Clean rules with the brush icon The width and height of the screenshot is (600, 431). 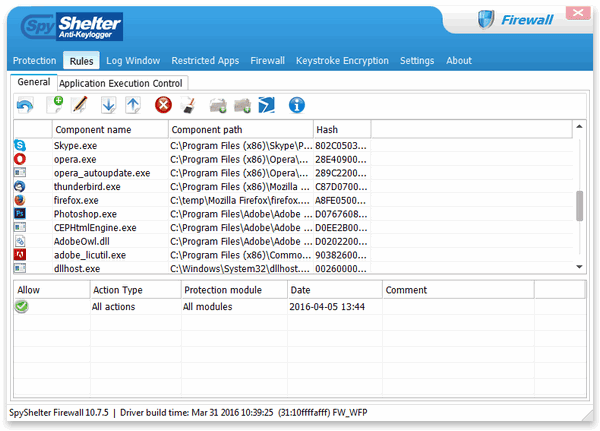(188, 105)
